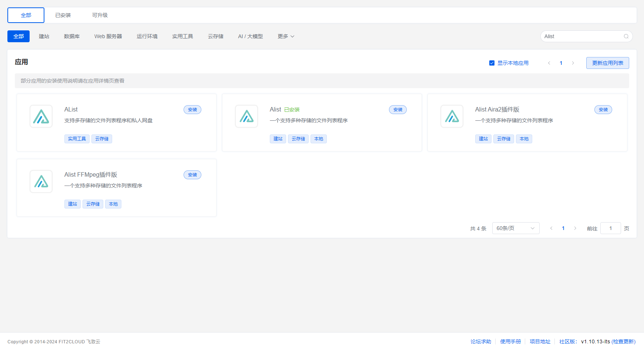This screenshot has height=350, width=644.
Task: Click the AList app title
Action: tap(71, 110)
